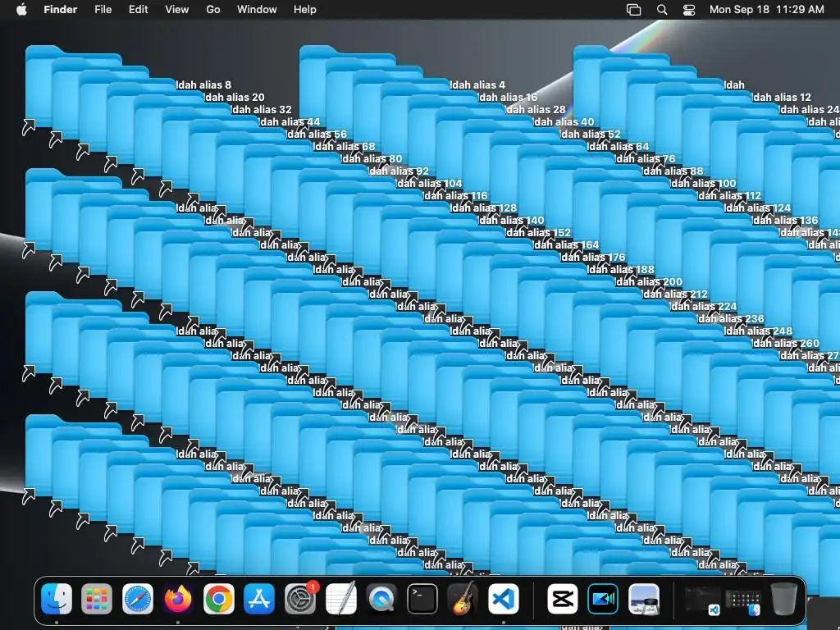Launch TextEdit from the Dock

[340, 598]
